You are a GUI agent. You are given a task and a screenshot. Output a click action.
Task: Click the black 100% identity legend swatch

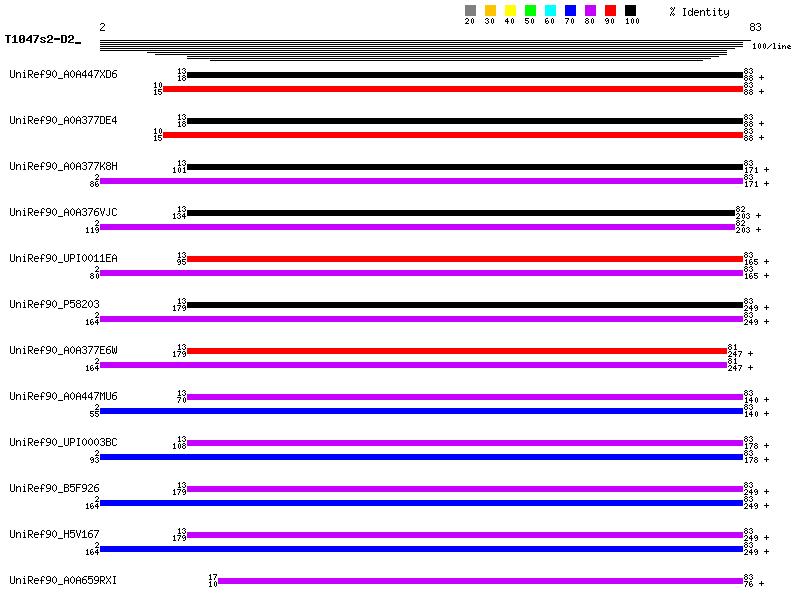click(x=630, y=11)
